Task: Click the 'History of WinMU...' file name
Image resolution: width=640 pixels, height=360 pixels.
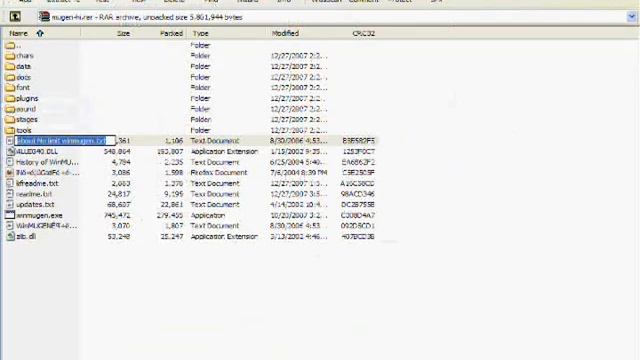Action: [x=47, y=162]
